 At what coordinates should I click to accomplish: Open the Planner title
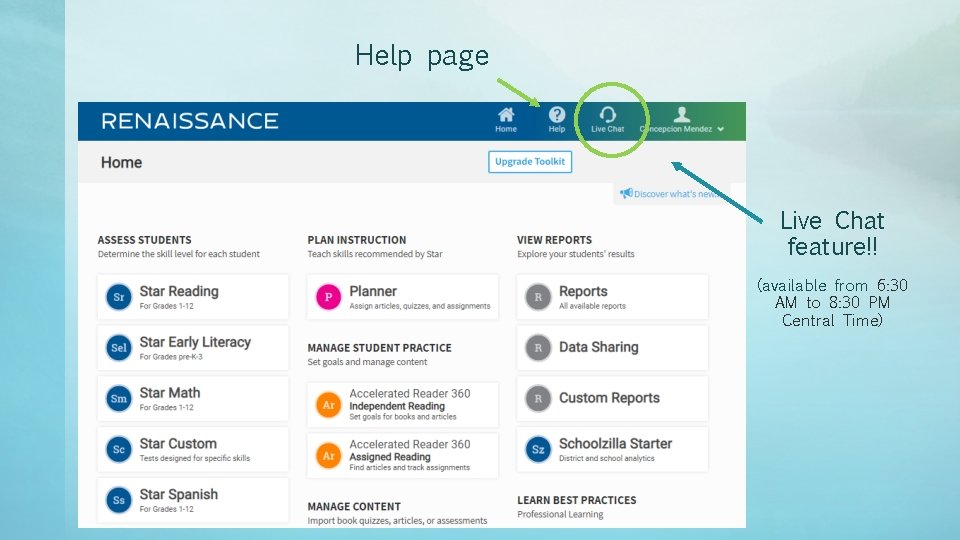373,291
